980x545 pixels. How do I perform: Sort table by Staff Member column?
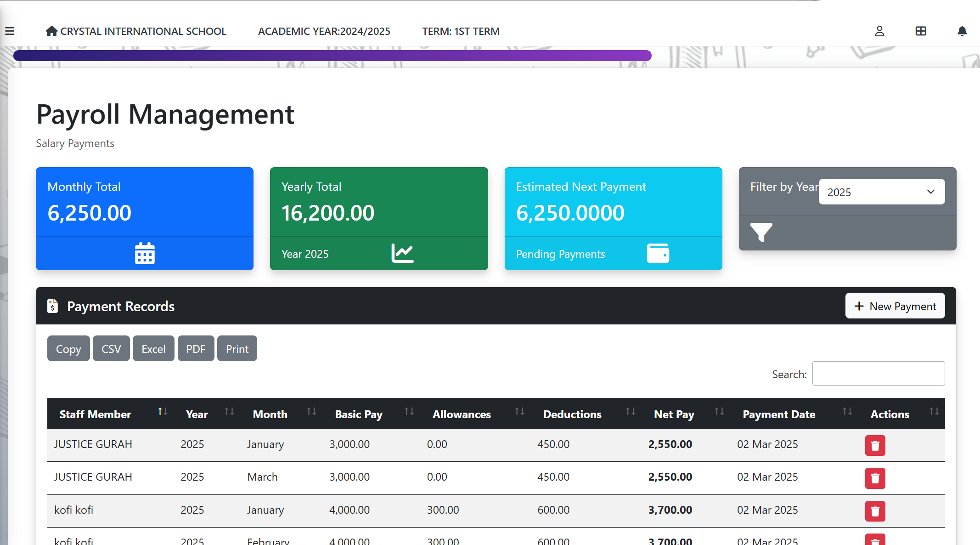pyautogui.click(x=96, y=414)
